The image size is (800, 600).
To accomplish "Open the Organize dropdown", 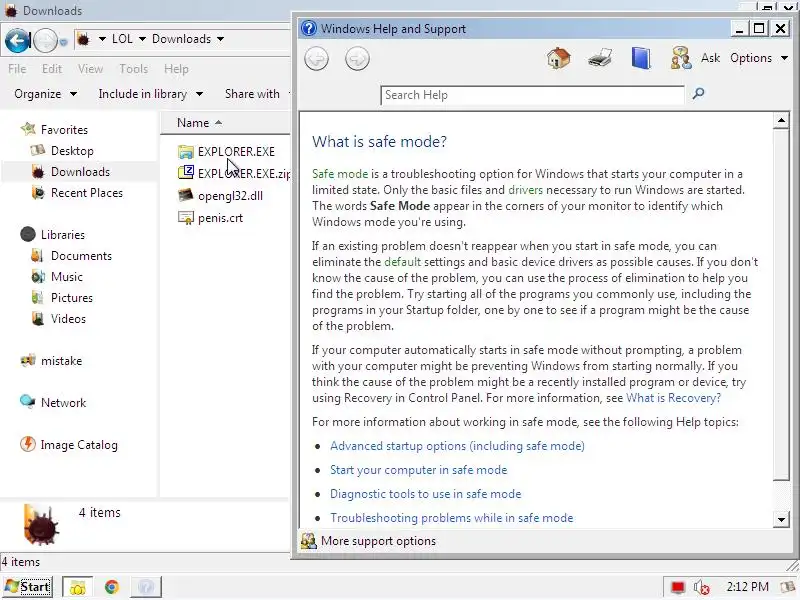I will pos(45,94).
